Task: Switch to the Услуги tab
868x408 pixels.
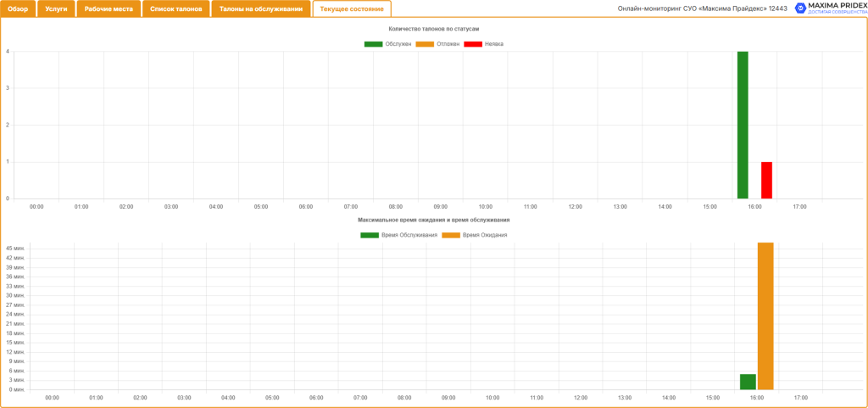Action: pyautogui.click(x=56, y=8)
